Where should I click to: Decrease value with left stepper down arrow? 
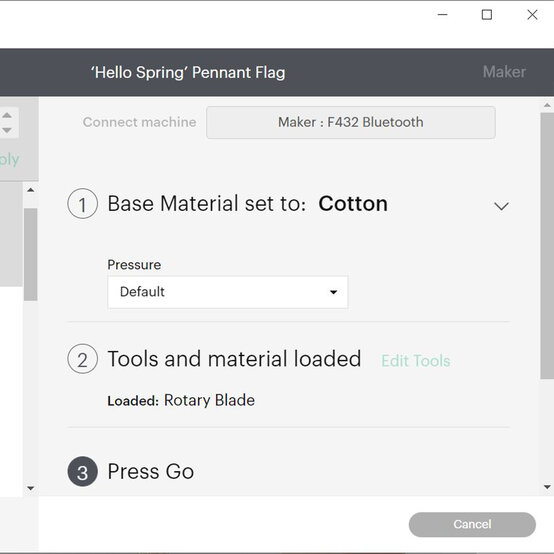[7, 130]
